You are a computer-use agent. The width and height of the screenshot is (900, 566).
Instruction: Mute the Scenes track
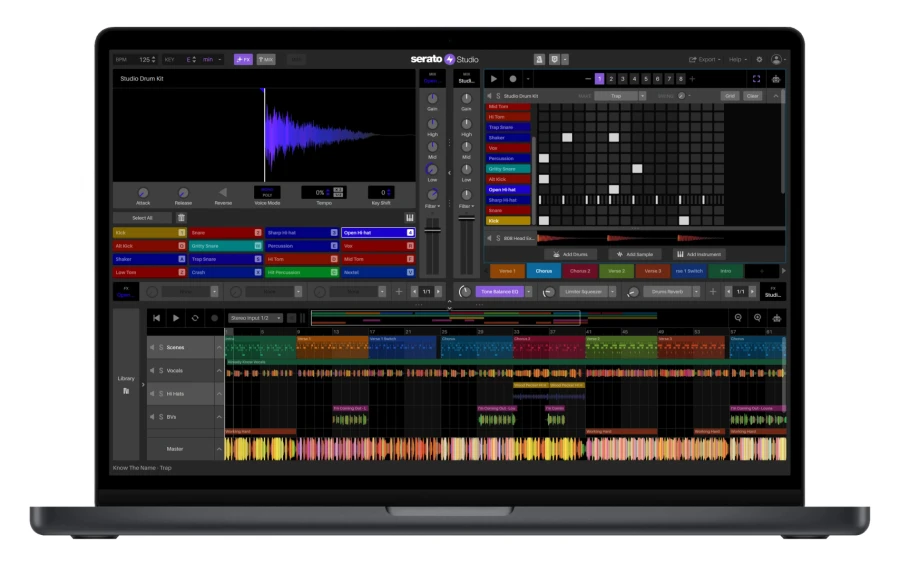point(152,347)
